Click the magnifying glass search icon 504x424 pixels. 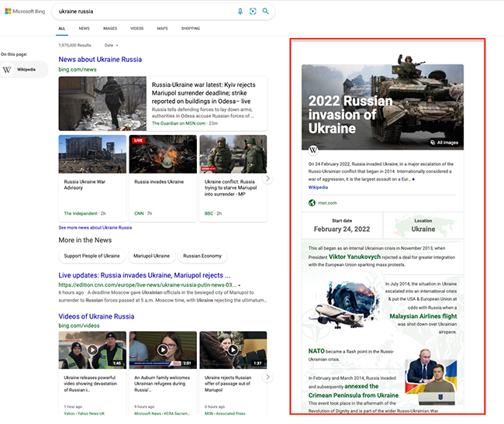coord(265,12)
